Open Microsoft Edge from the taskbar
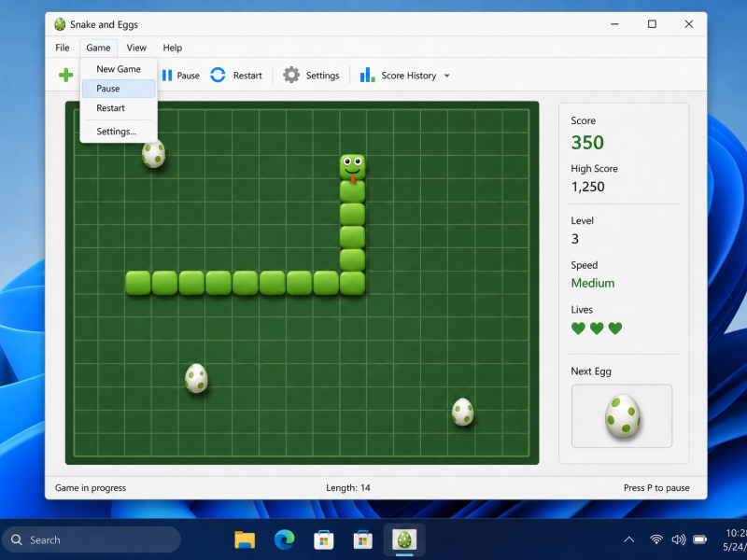Viewport: 747px width, 560px height. pyautogui.click(x=285, y=540)
